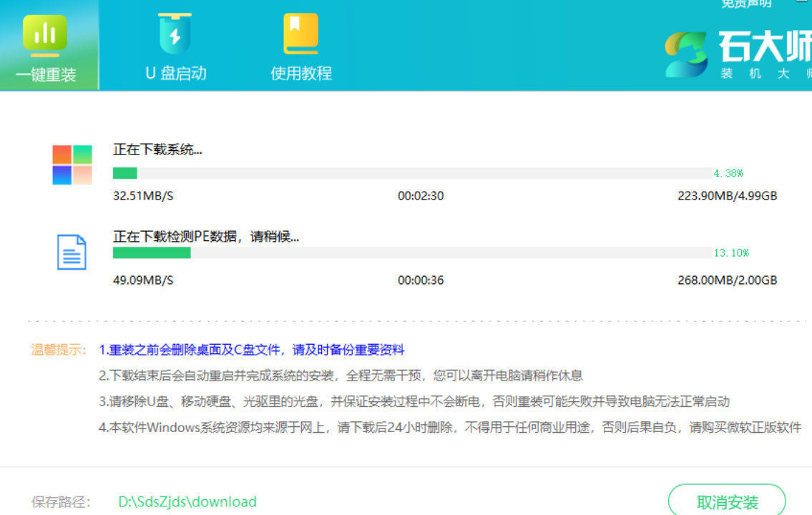Screen dimensions: 812x515
Task: Open the U 盘启动 tab label
Action: pos(175,73)
